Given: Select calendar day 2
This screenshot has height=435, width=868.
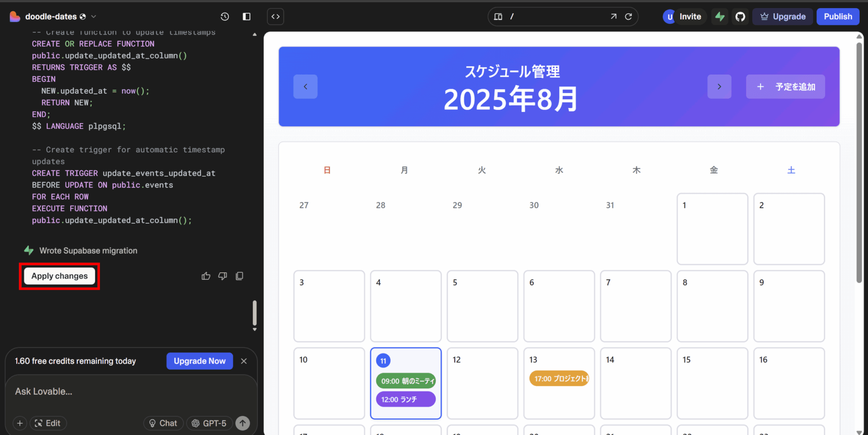Looking at the screenshot, I should pyautogui.click(x=789, y=229).
